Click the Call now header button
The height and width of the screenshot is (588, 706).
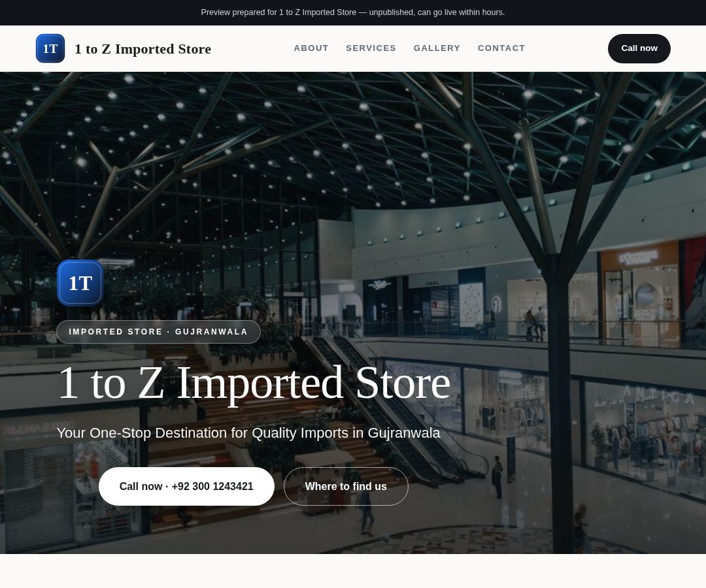639,48
